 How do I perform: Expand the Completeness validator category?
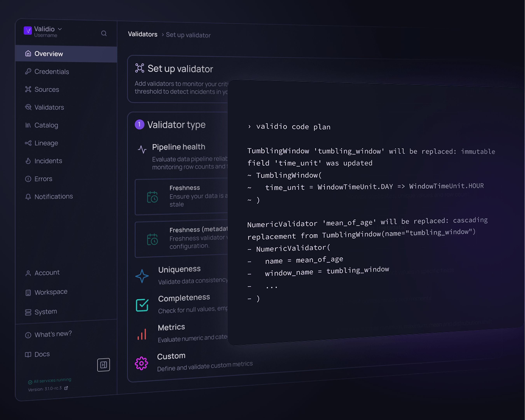[x=184, y=298]
